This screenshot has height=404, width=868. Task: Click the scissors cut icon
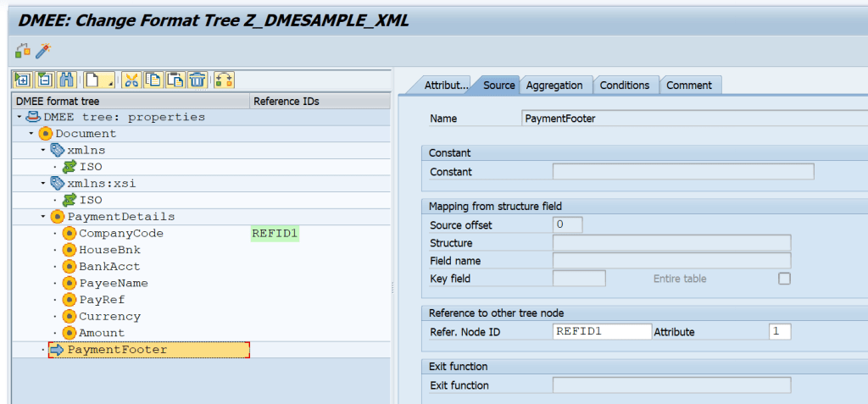(131, 80)
